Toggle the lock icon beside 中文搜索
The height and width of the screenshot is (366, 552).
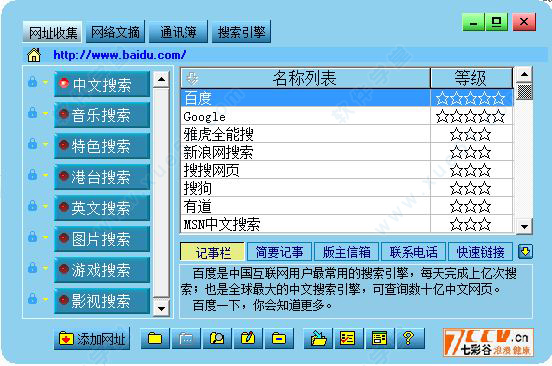pos(32,82)
